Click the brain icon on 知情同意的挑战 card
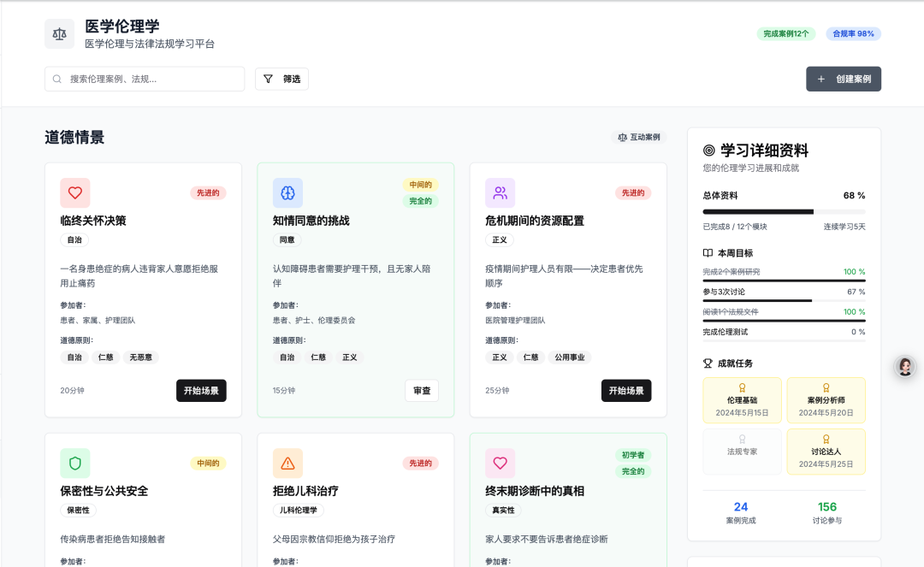The image size is (924, 567). coord(287,193)
